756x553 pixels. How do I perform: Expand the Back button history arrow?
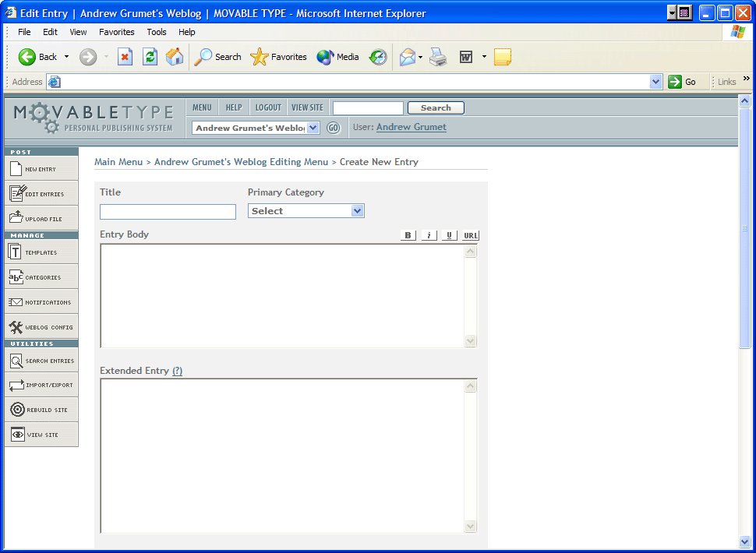(x=66, y=57)
